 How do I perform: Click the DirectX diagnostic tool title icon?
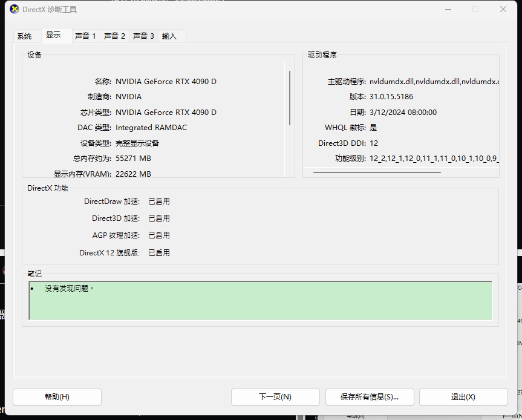(15, 9)
